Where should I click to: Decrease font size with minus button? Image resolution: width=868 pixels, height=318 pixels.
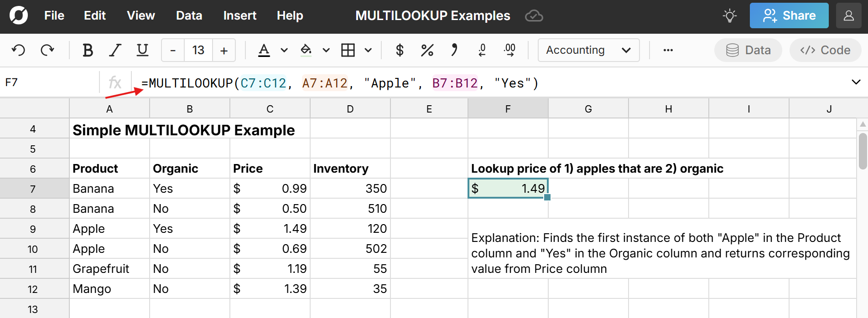click(173, 50)
